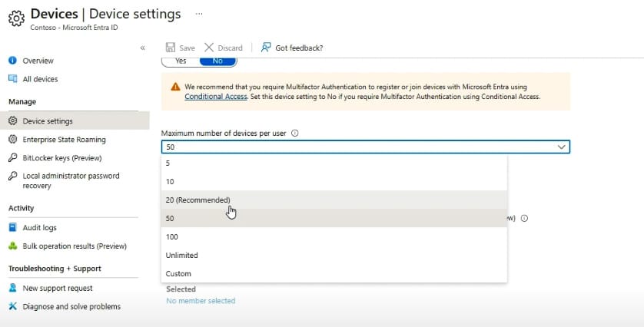Click the Save button label
Image resolution: width=644 pixels, height=327 pixels.
[x=187, y=48]
